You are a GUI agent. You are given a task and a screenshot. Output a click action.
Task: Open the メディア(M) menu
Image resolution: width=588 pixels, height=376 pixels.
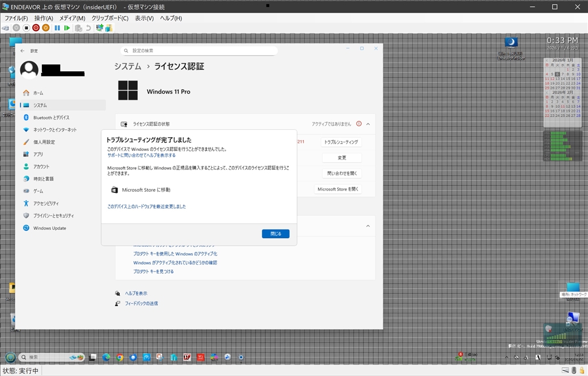(x=72, y=18)
